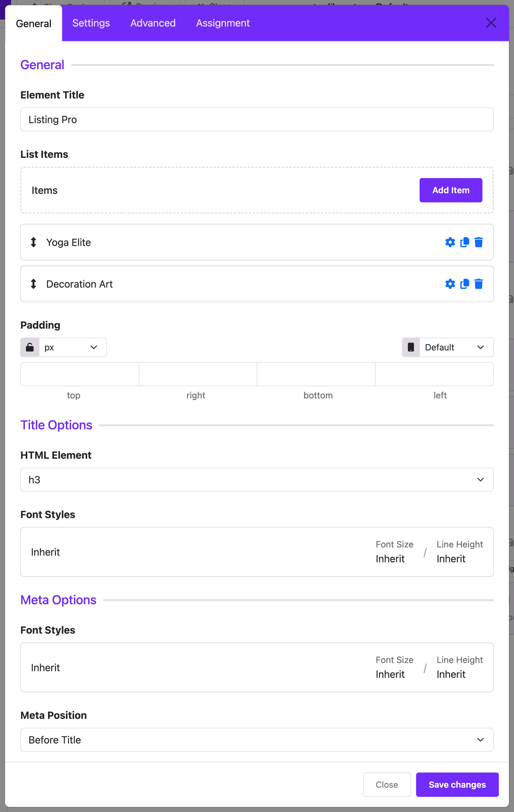Screen dimensions: 514x812
Task: Select the Yoga Elite item row
Action: [257, 242]
